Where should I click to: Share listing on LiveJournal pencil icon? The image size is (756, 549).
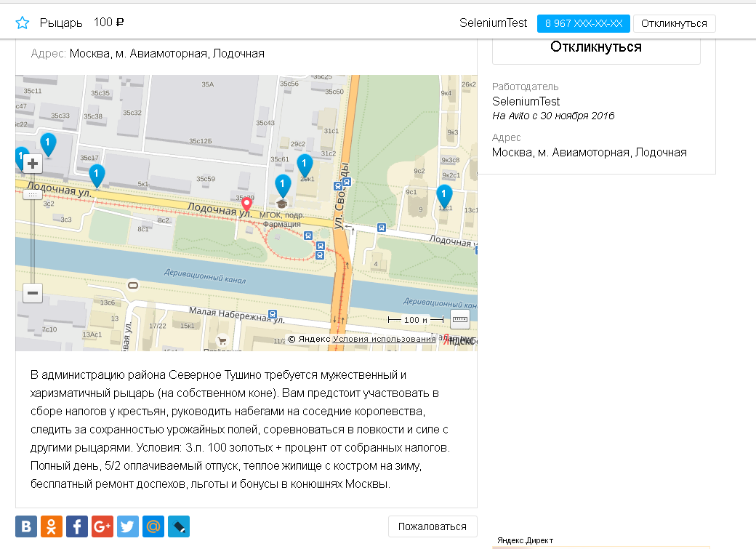coord(179,526)
